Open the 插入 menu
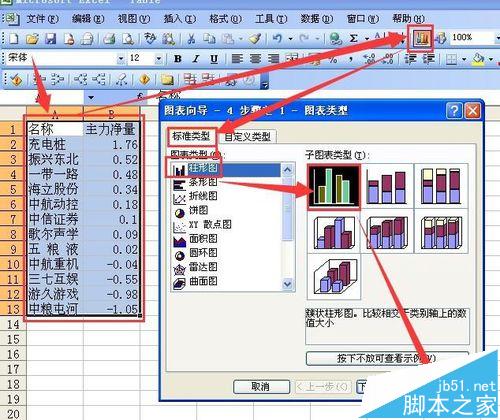 179,19
